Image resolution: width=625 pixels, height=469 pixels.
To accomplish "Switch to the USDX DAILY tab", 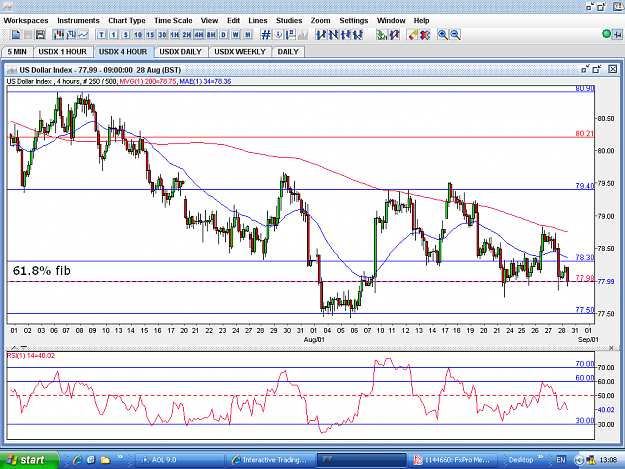I will coord(181,52).
